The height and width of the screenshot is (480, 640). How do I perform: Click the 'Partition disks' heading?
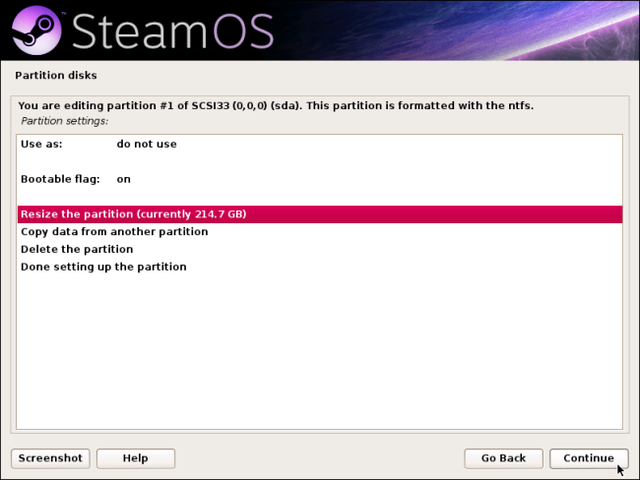(x=56, y=76)
